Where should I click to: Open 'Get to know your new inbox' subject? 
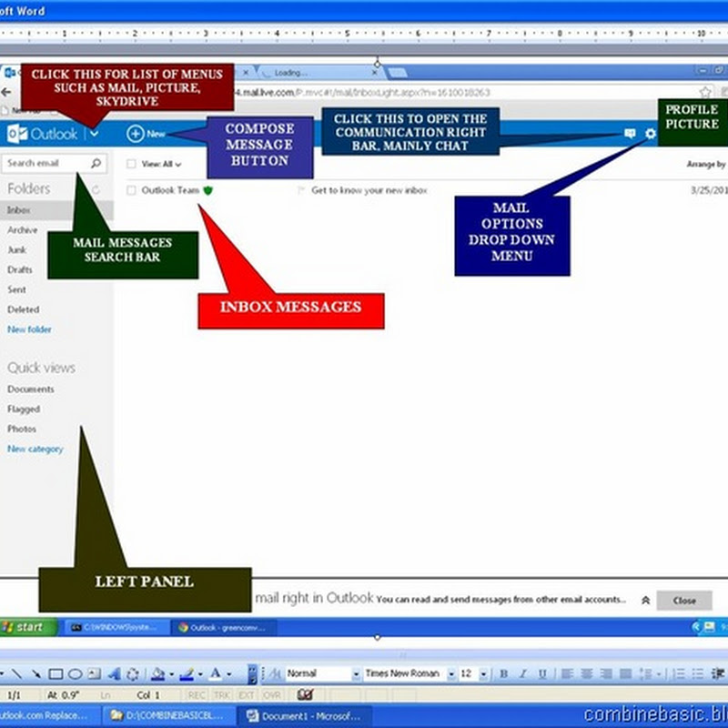pos(369,190)
